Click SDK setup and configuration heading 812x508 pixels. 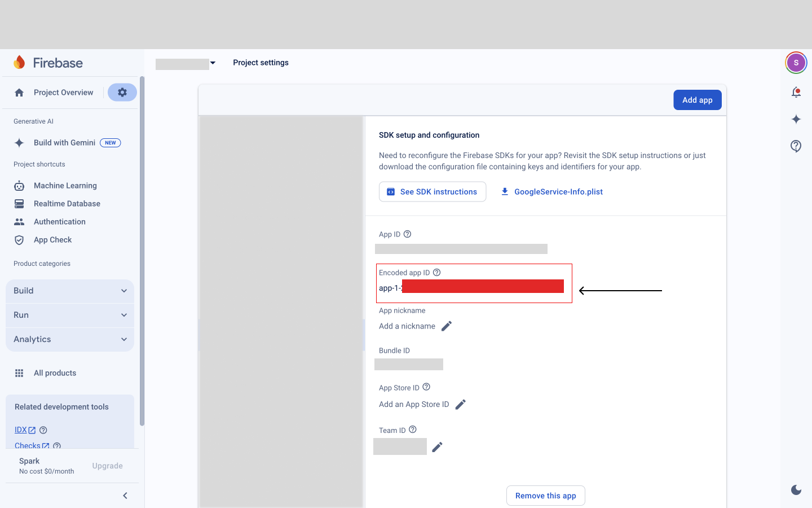(x=429, y=135)
